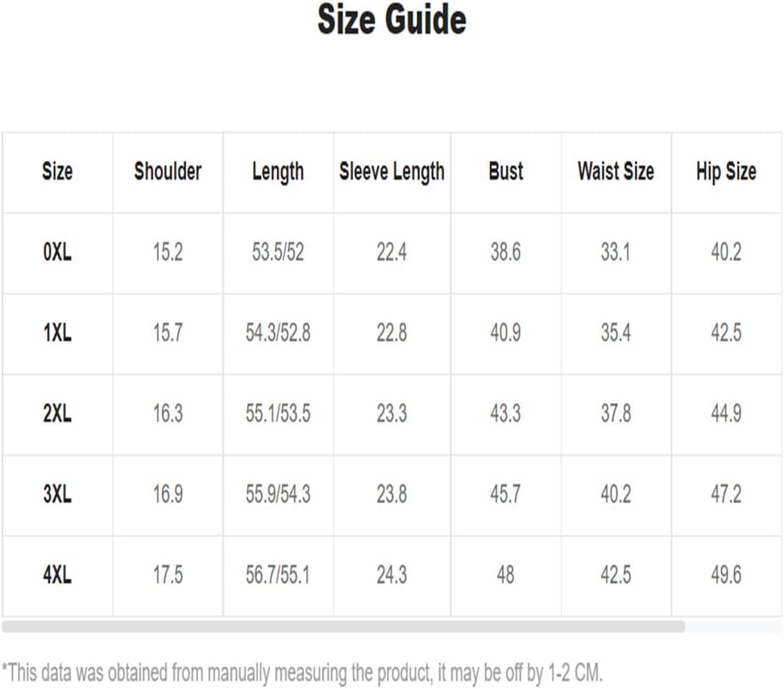This screenshot has width=784, height=689.
Task: Click the 0XL shoulder value 15.2
Action: pyautogui.click(x=168, y=252)
